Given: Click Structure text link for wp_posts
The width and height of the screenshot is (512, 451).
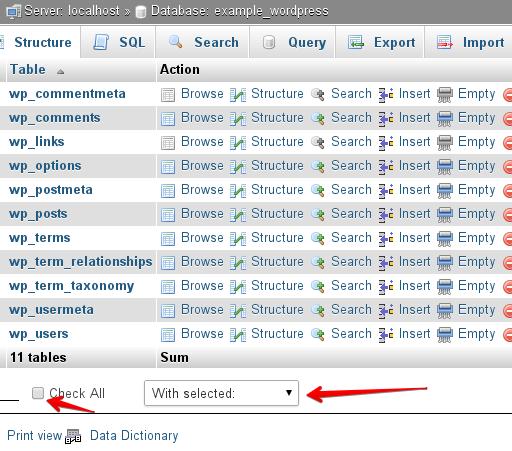Looking at the screenshot, I should (x=277, y=214).
